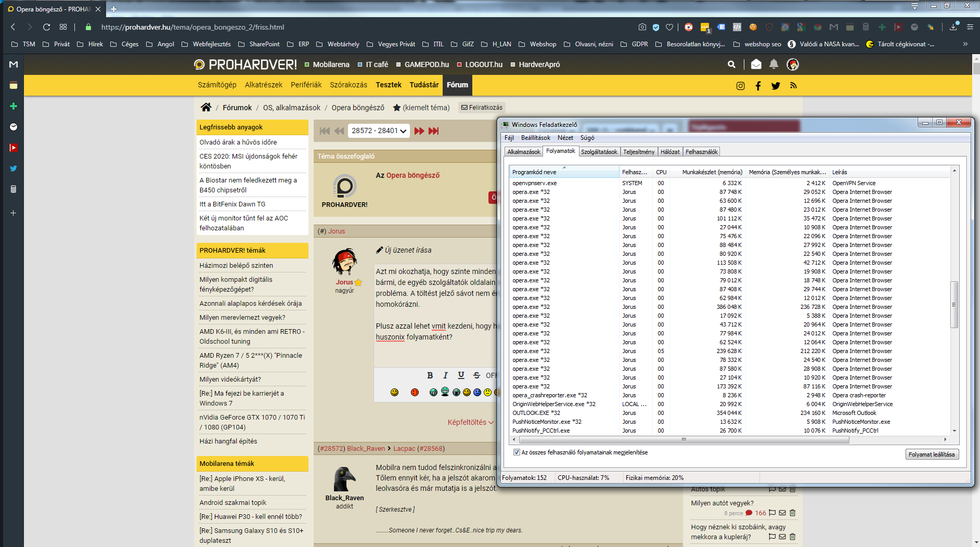
Task: Open Opera Easy Setup sliders icon
Action: pos(970,27)
